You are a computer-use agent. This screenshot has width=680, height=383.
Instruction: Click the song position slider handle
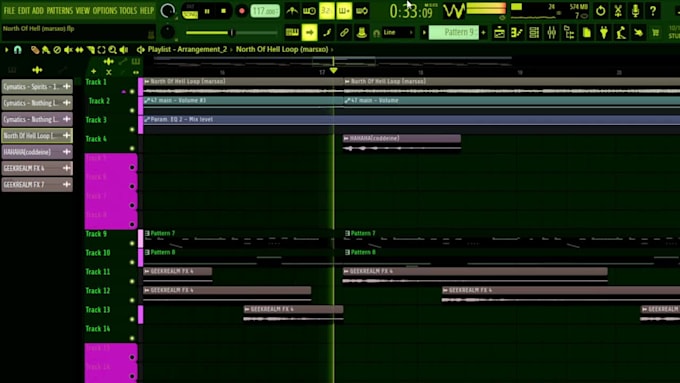click(232, 33)
